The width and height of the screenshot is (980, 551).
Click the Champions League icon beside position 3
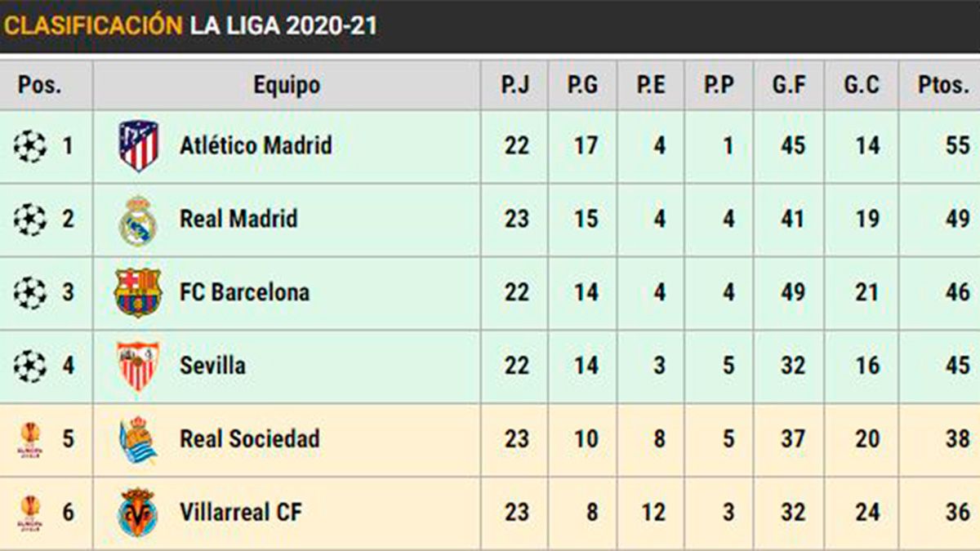(30, 293)
